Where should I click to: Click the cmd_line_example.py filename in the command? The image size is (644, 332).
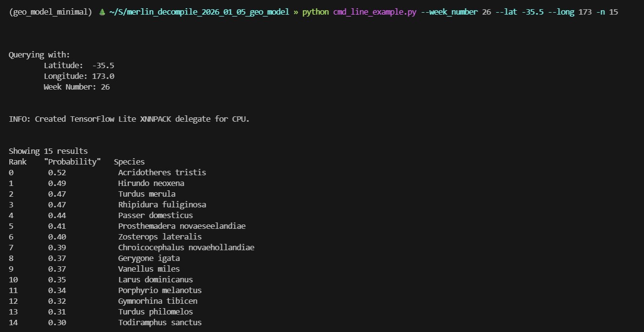[x=374, y=12]
